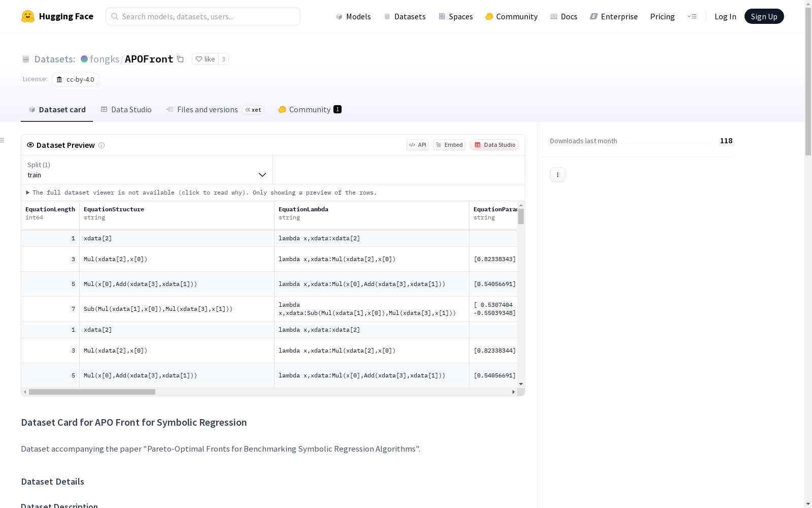Open Community in top navigation
This screenshot has height=508, width=812.
point(512,16)
